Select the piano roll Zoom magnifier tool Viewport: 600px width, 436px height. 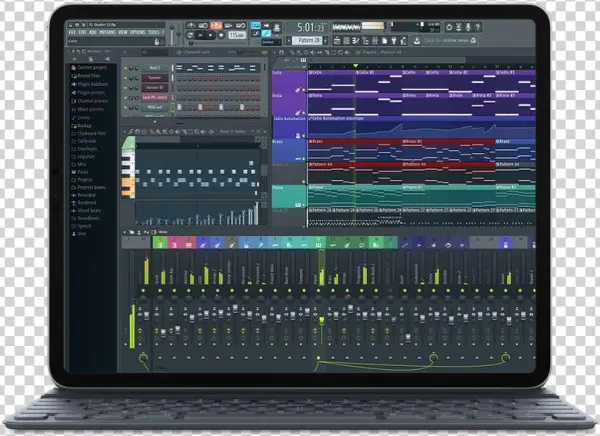(197, 132)
